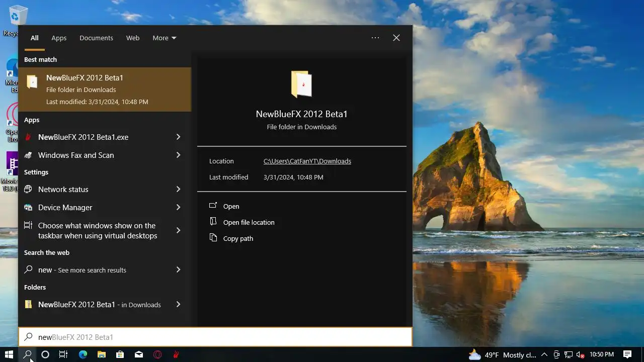Expand the Network status arrow
Viewport: 644px width, 362px height.
pyautogui.click(x=178, y=189)
